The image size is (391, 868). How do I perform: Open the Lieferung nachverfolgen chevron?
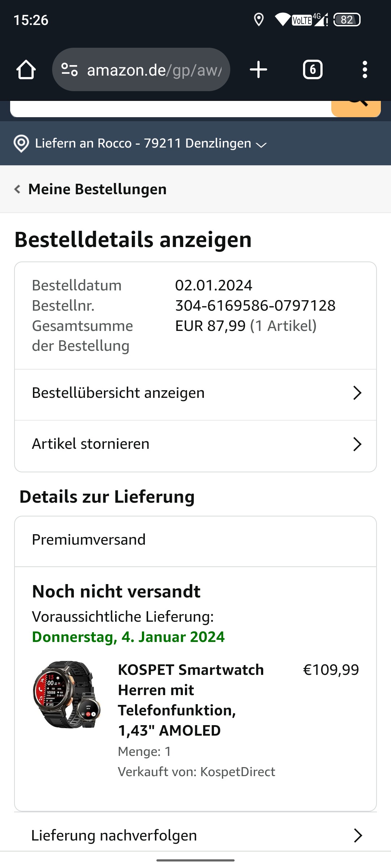click(x=358, y=835)
